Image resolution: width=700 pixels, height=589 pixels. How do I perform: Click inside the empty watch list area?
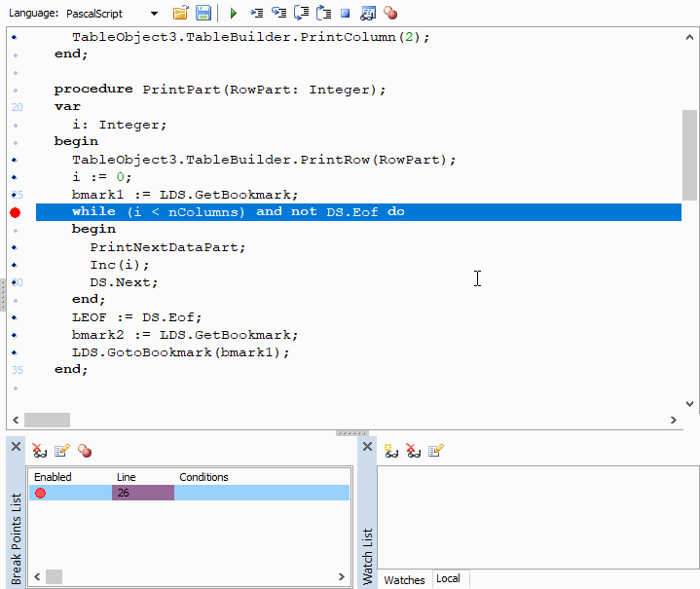(538, 517)
